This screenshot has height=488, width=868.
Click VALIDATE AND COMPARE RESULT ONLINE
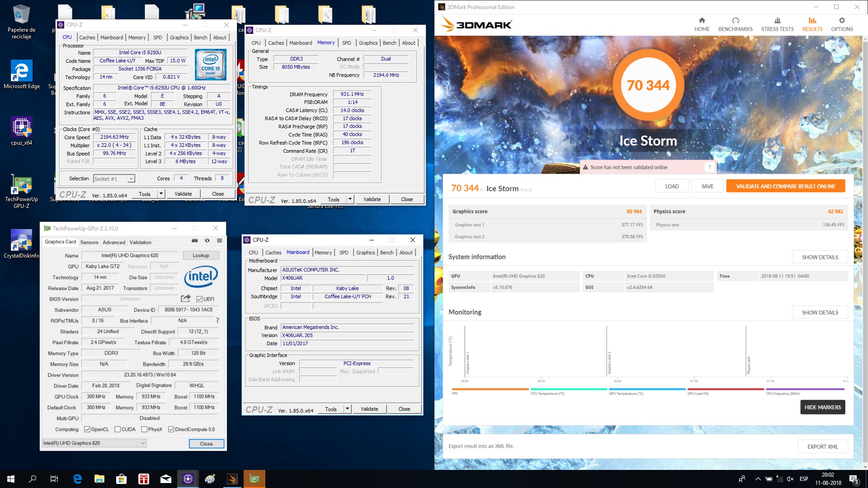point(785,186)
